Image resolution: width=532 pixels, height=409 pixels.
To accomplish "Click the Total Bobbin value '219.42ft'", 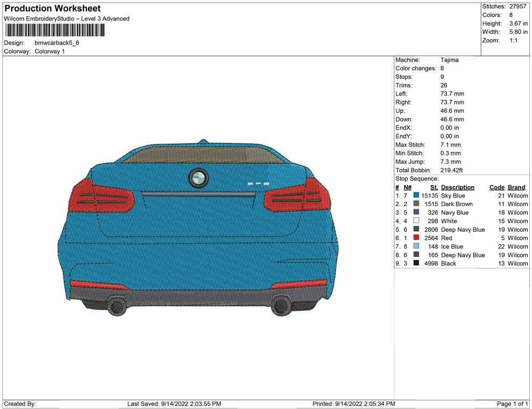I will (451, 170).
